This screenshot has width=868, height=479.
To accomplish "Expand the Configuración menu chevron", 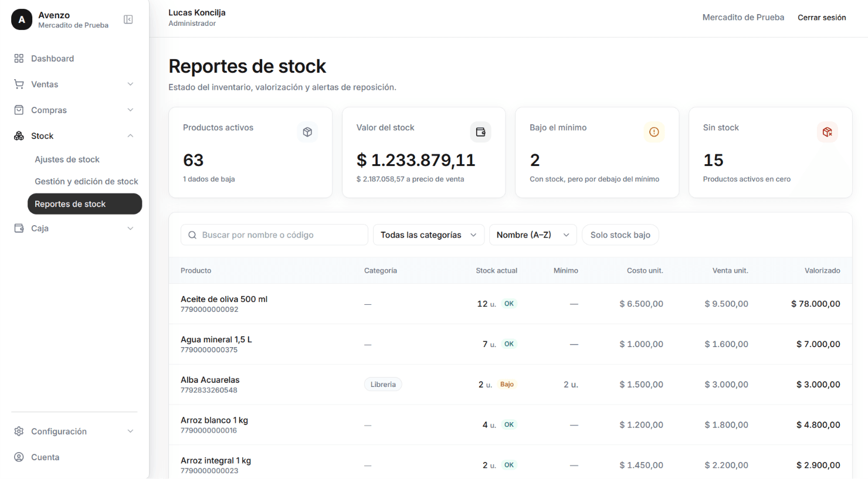I will point(130,432).
